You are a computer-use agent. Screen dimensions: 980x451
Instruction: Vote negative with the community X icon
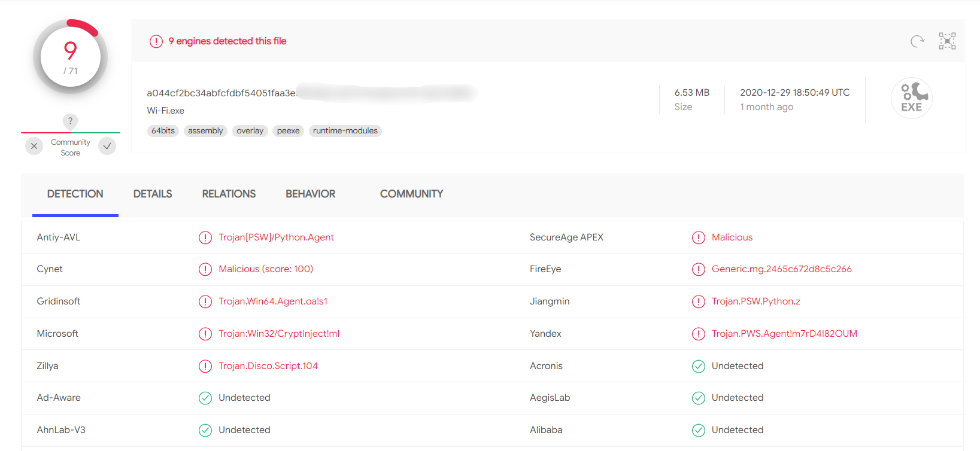click(x=34, y=146)
